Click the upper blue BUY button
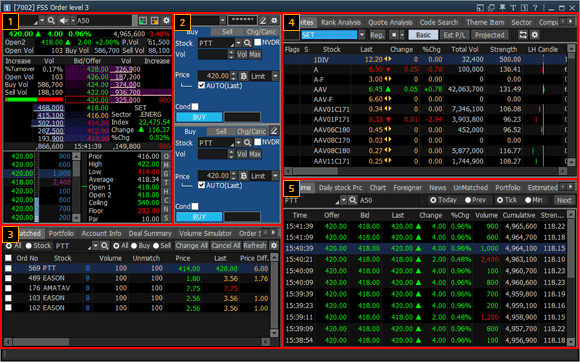 click(199, 117)
